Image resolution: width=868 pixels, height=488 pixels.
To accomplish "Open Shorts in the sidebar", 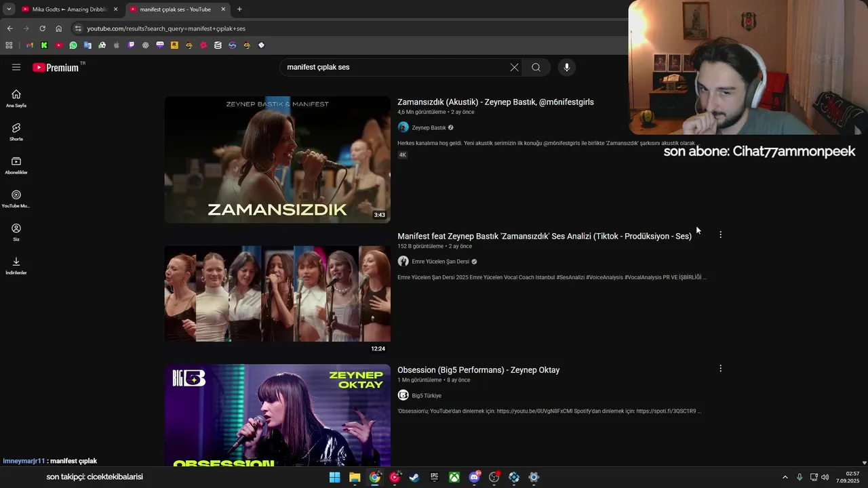I will click(x=16, y=131).
